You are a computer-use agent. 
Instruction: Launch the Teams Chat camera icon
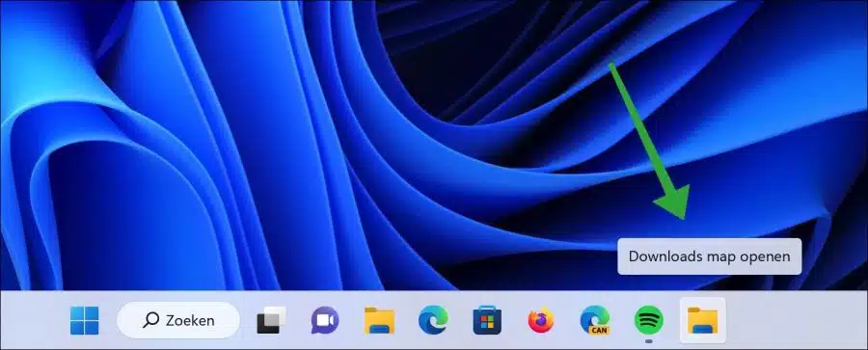[x=325, y=320]
